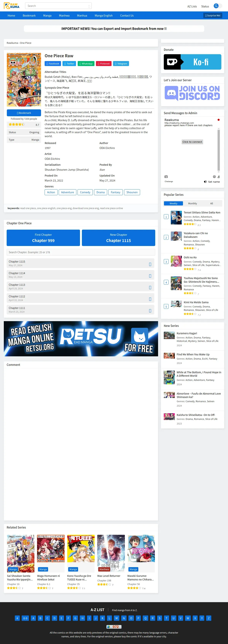Open the Chatango emoji smiley icon

point(214,177)
